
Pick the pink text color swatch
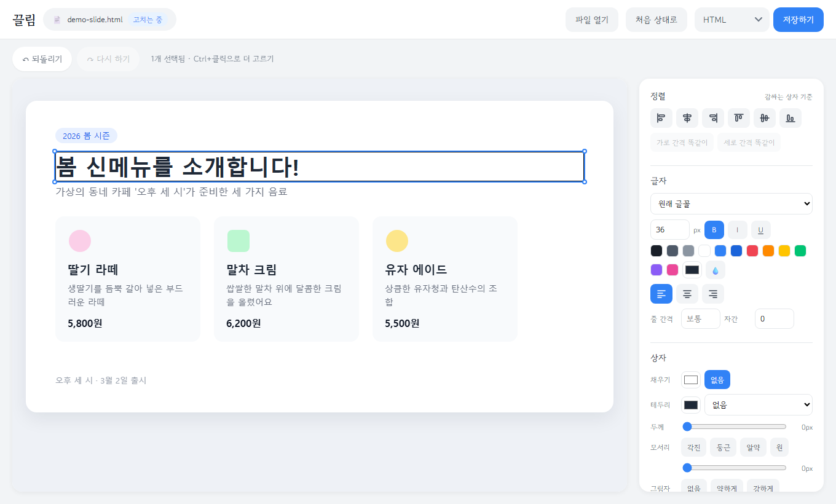click(x=672, y=270)
